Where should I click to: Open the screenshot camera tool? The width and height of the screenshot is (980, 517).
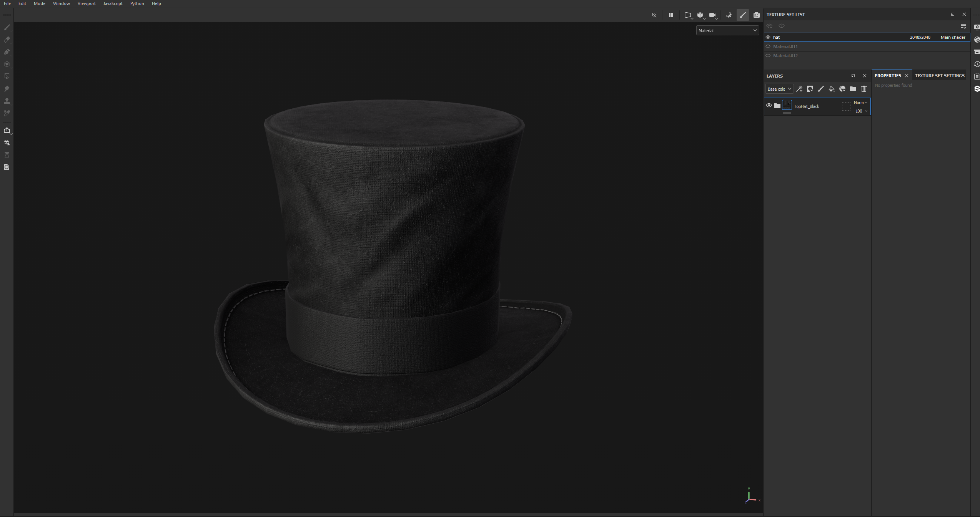(756, 15)
